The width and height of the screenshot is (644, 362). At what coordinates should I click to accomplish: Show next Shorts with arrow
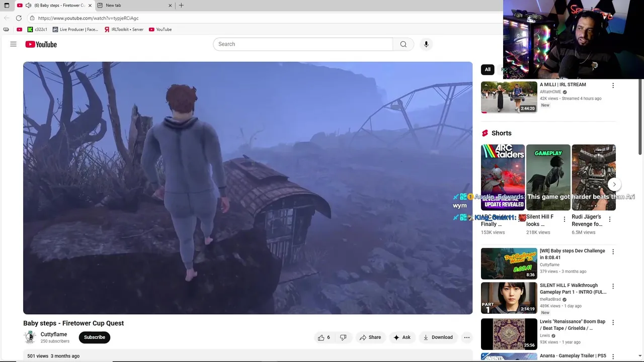pyautogui.click(x=614, y=185)
